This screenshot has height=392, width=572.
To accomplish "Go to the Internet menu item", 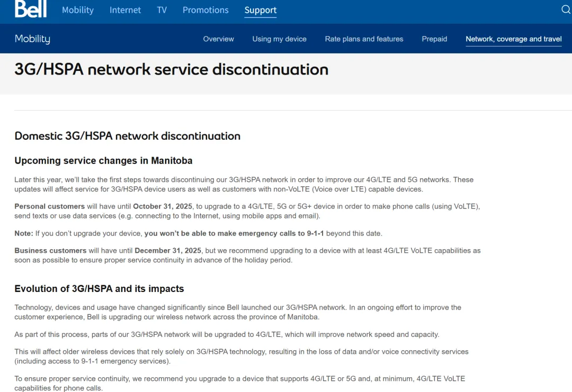I will click(125, 10).
